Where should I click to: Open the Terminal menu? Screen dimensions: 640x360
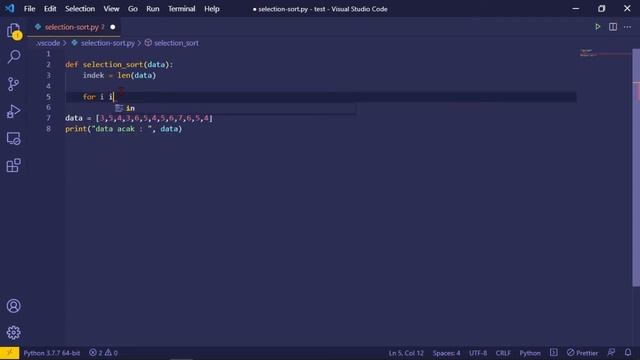pos(182,9)
